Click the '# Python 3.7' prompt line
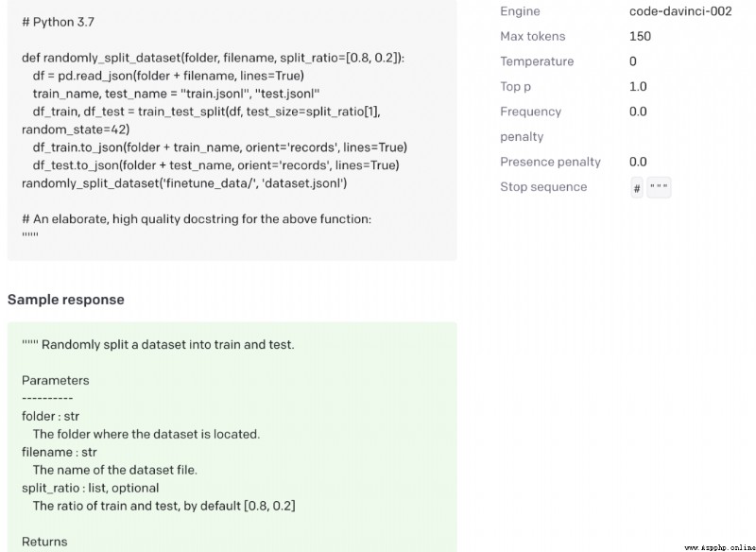This screenshot has height=552, width=756. coord(58,22)
